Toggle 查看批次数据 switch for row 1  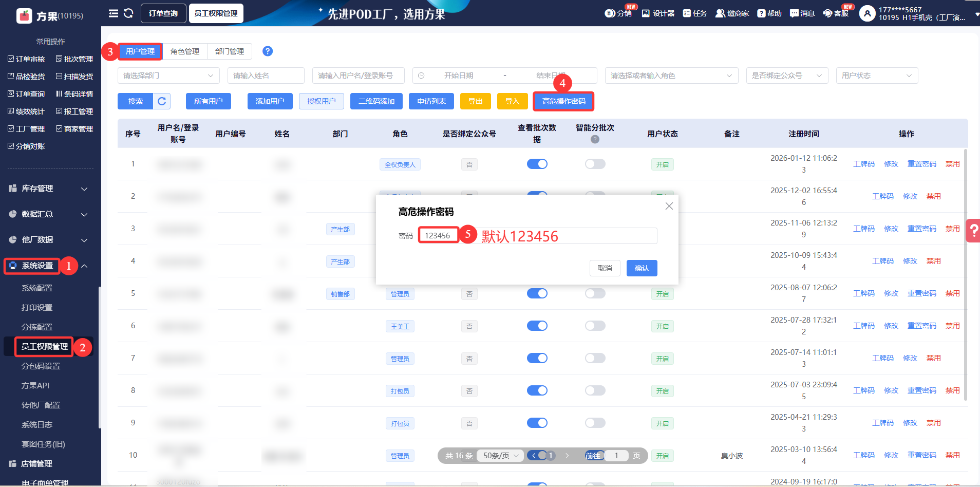coord(537,164)
